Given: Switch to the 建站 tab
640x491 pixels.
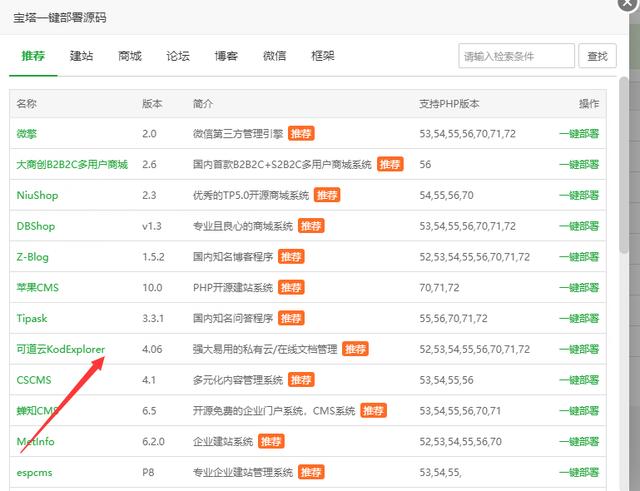Looking at the screenshot, I should [81, 56].
